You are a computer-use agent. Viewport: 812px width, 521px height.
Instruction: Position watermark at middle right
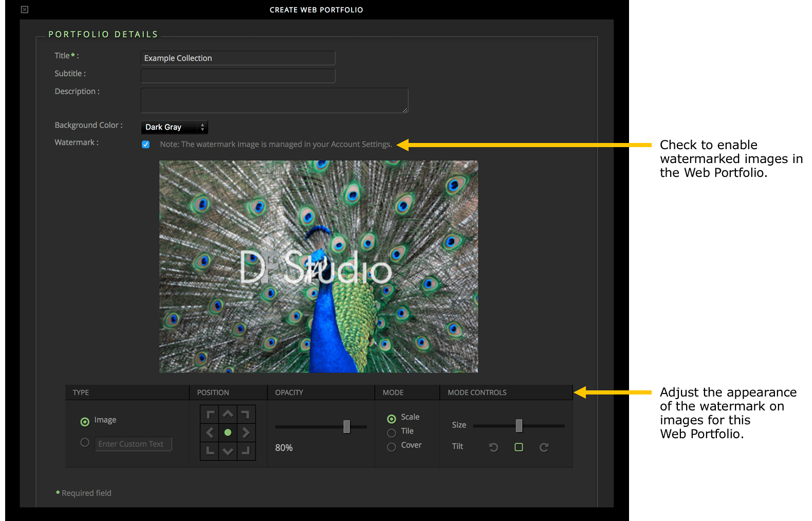[246, 433]
